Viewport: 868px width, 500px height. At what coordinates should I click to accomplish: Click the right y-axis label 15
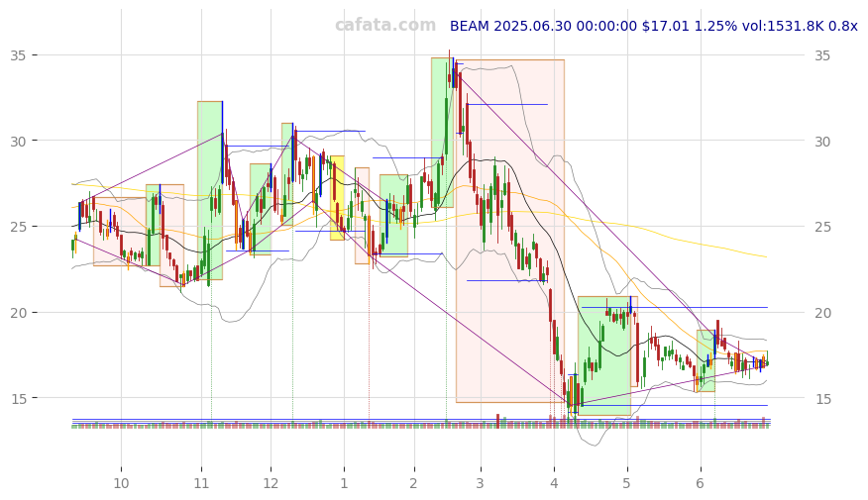(822, 398)
